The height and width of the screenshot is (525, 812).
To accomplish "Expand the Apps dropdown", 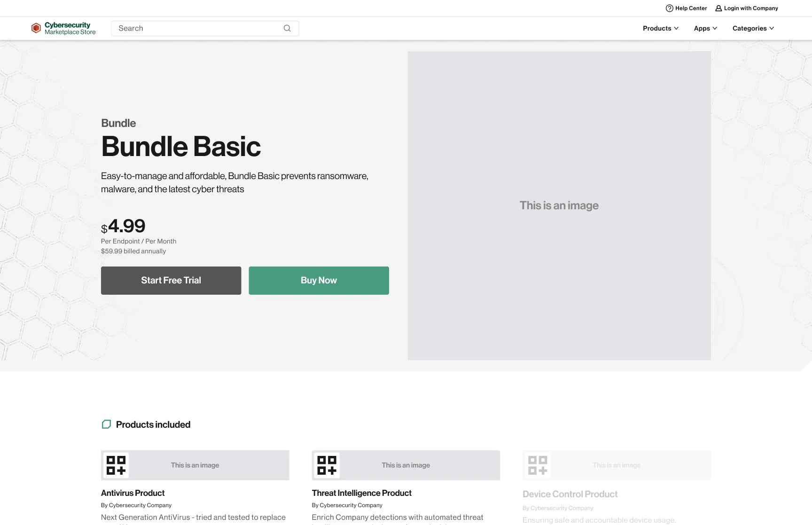I will [704, 28].
